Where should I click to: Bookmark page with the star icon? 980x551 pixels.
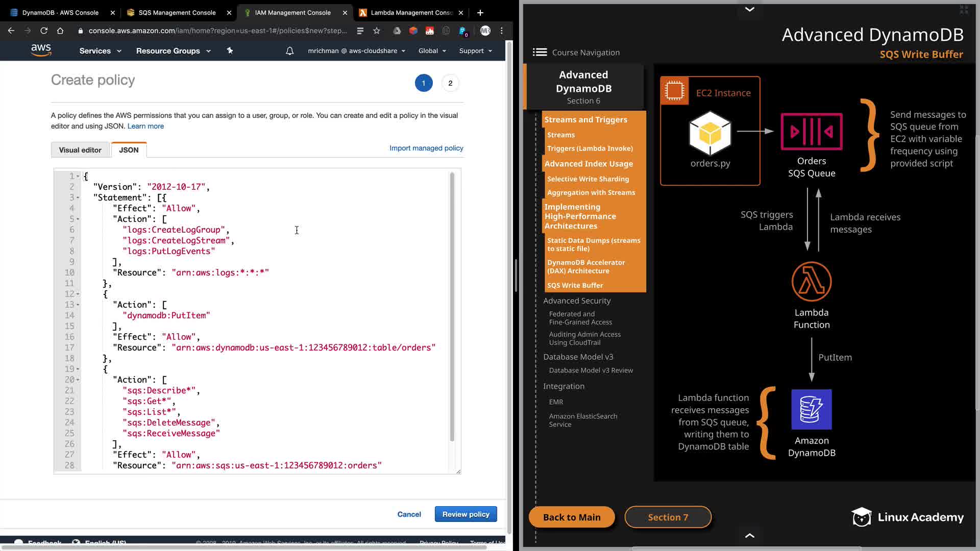coord(377,31)
